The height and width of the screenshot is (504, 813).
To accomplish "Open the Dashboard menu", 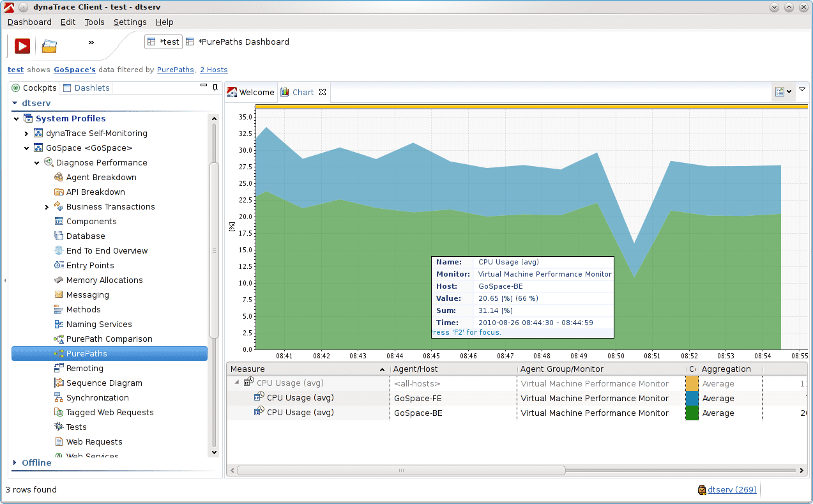I will coord(29,22).
